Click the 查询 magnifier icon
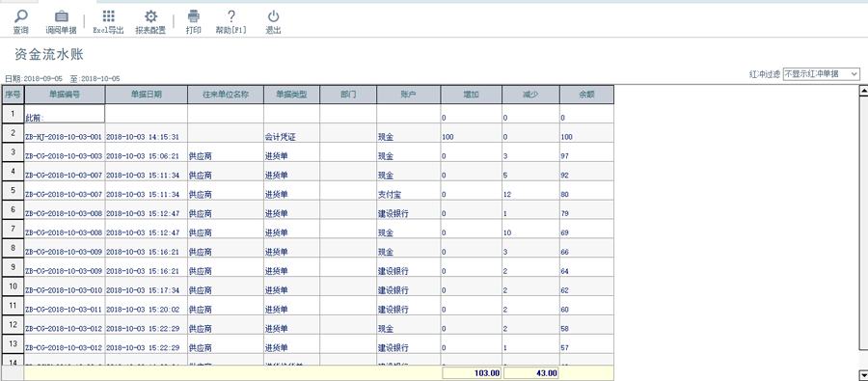868x381 pixels. pyautogui.click(x=20, y=16)
